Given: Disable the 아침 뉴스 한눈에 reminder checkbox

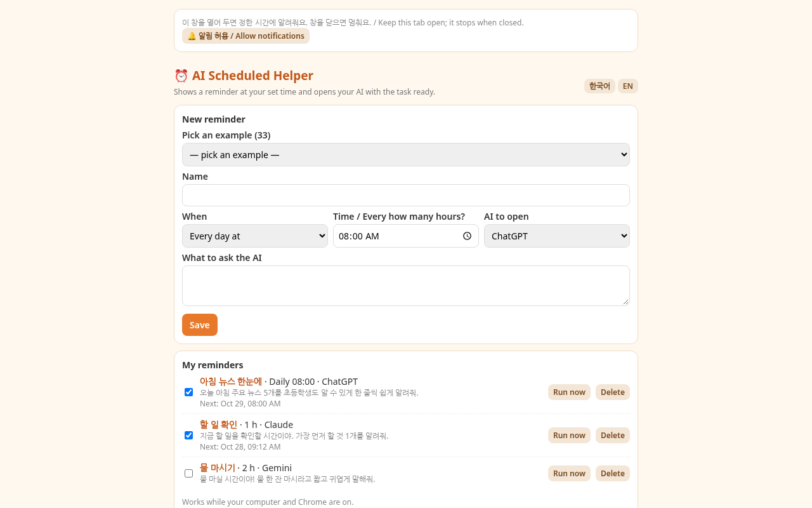Looking at the screenshot, I should point(188,392).
